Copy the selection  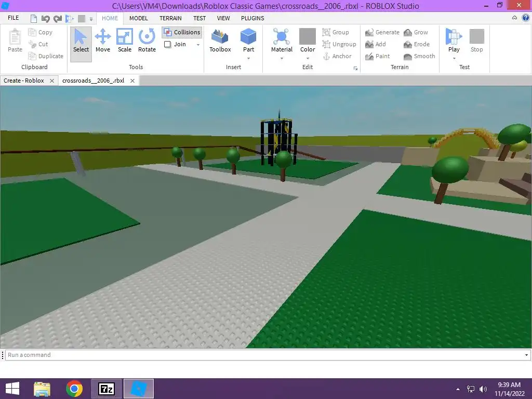coord(41,32)
